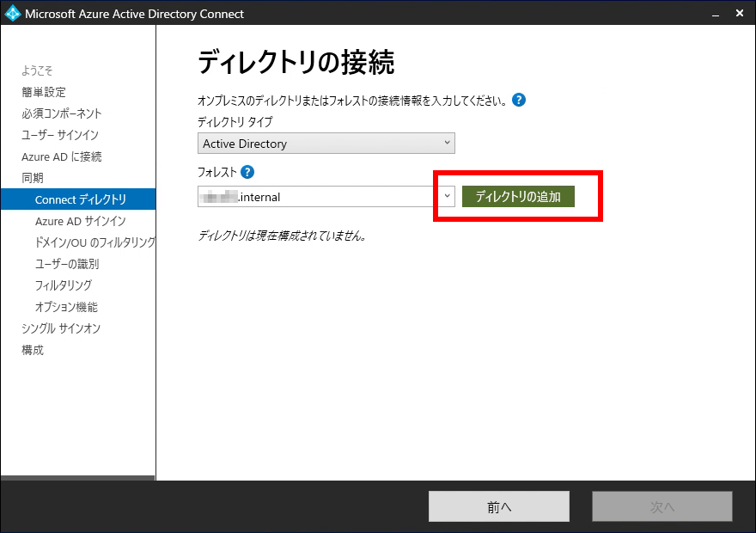
Task: Click the ディレクトリは現在構成されていません message
Action: click(283, 236)
